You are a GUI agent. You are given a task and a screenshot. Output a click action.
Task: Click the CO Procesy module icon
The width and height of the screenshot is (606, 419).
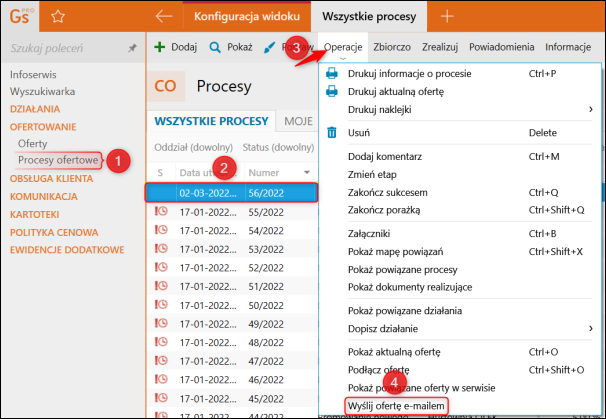pyautogui.click(x=165, y=86)
